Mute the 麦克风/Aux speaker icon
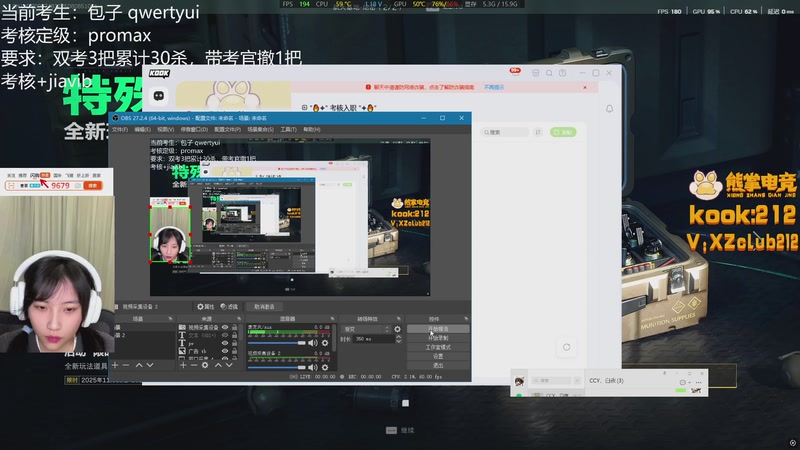 coord(313,343)
